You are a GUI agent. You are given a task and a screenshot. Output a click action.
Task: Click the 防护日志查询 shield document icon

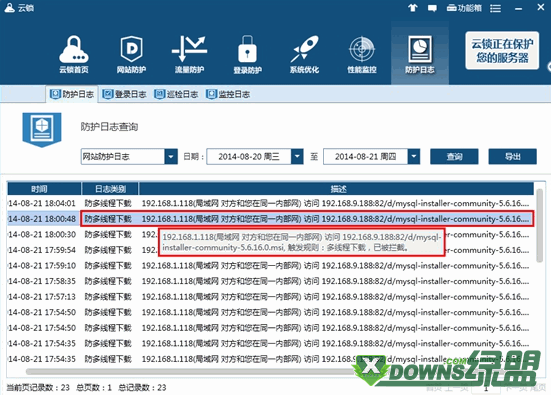point(42,129)
